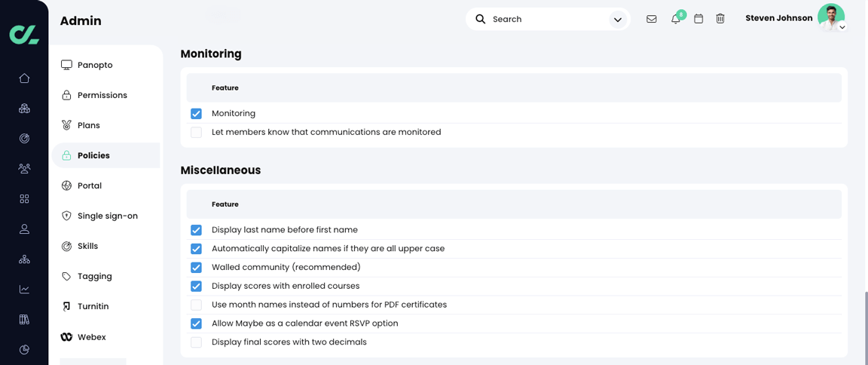Select Policies in admin menu
Screen dimensions: 868x365
(105, 155)
